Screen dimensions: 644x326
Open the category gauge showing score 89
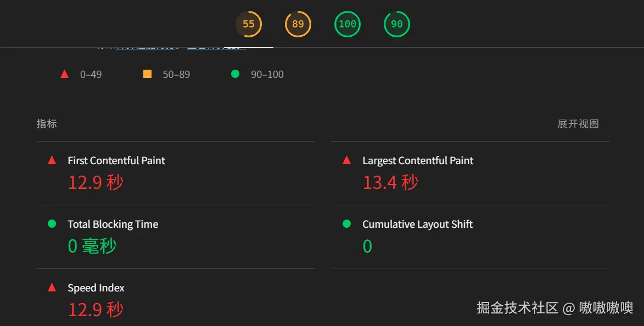tap(298, 24)
